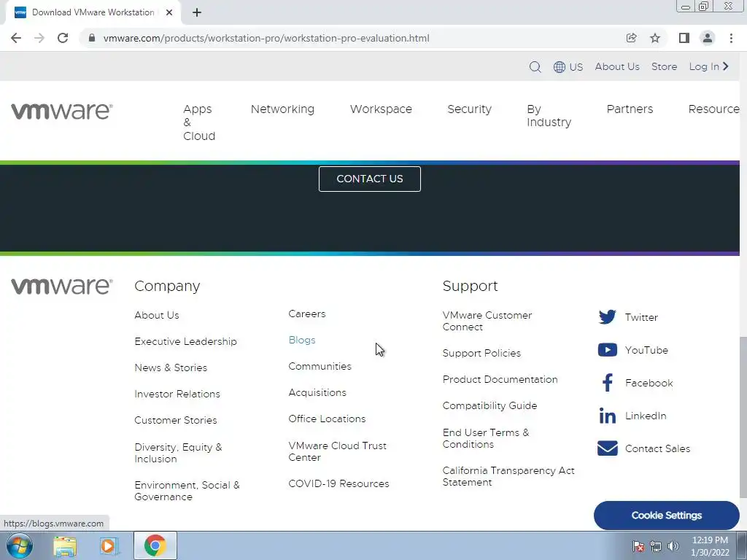Open Investor Relations link
Viewport: 747px width, 560px height.
[x=177, y=394]
